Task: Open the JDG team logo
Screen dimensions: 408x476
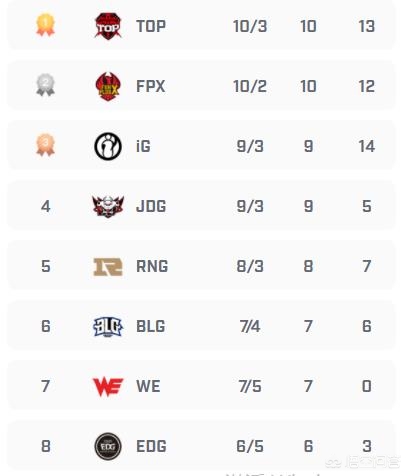Action: [x=108, y=206]
